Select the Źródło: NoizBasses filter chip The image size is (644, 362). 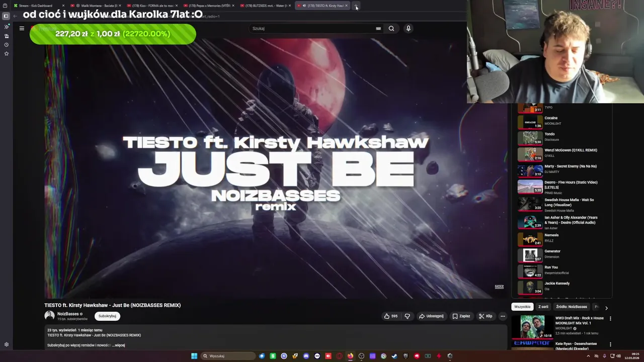click(572, 307)
